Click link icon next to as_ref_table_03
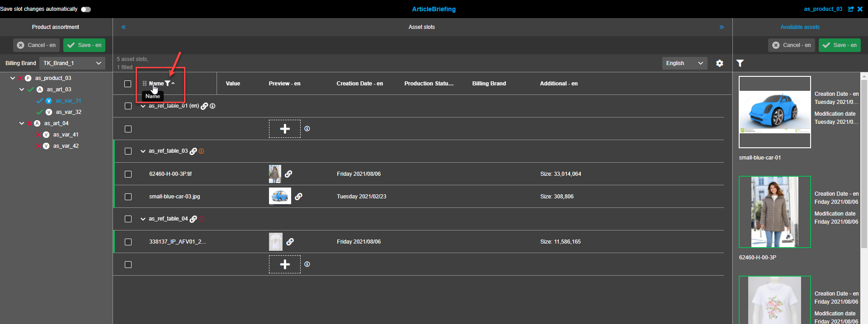The width and height of the screenshot is (868, 324). pos(193,151)
